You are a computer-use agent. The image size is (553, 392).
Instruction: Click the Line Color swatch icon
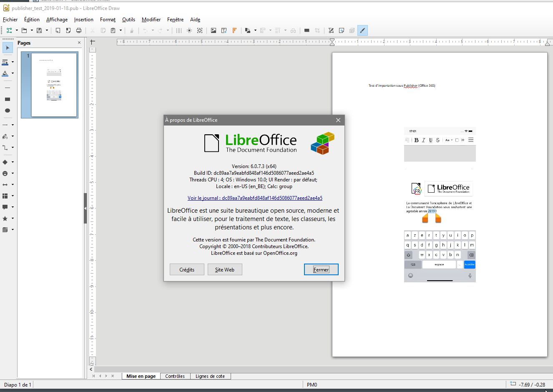coord(5,62)
